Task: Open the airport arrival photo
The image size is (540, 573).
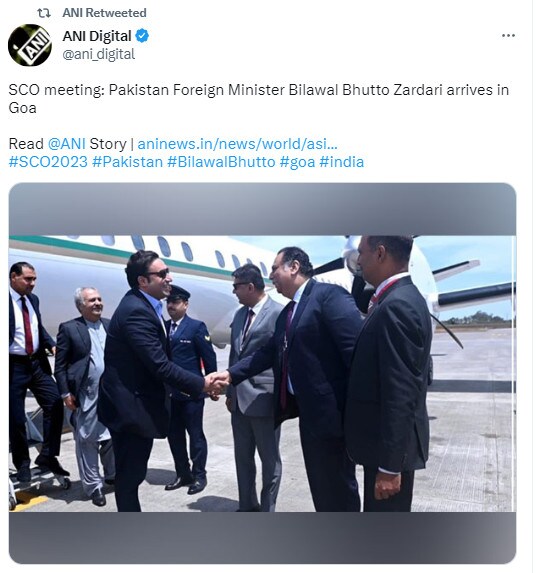Action: [262, 373]
